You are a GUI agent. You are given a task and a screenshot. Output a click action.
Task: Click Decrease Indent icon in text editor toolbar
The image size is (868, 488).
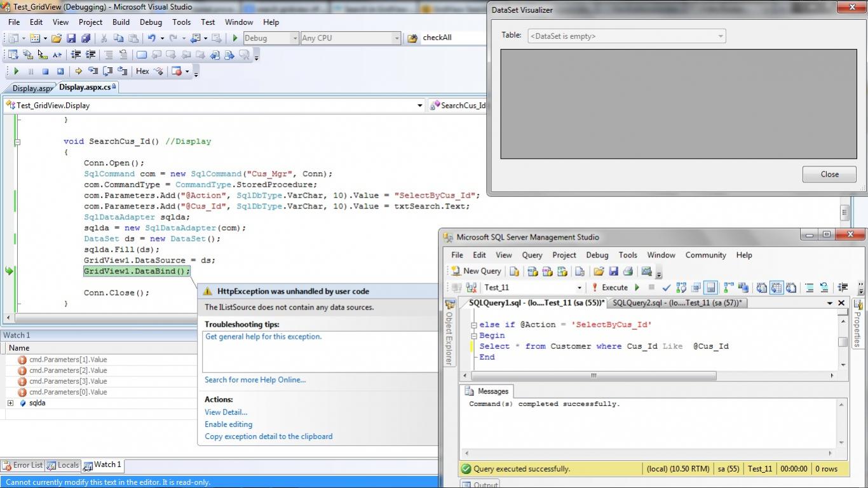pos(76,55)
